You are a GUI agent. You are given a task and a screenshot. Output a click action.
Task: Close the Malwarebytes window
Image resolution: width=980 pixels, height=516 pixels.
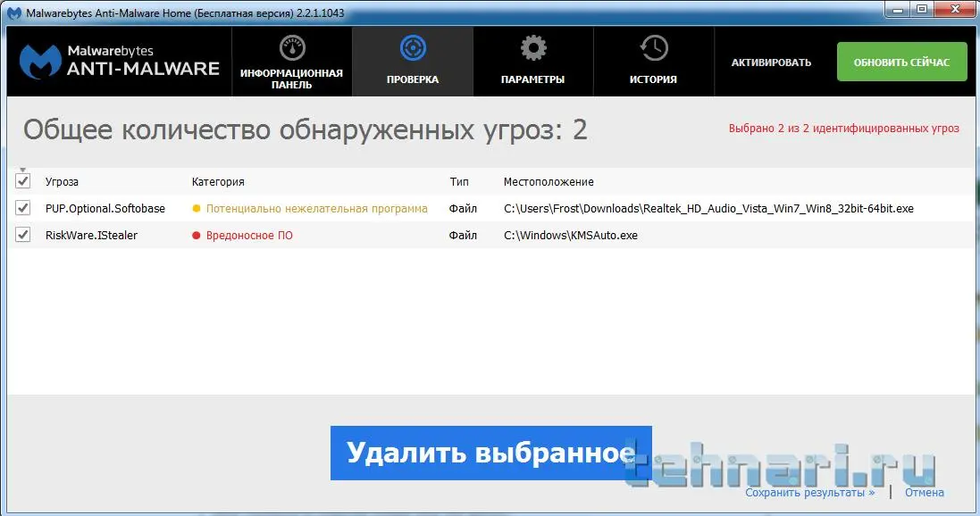coord(955,9)
